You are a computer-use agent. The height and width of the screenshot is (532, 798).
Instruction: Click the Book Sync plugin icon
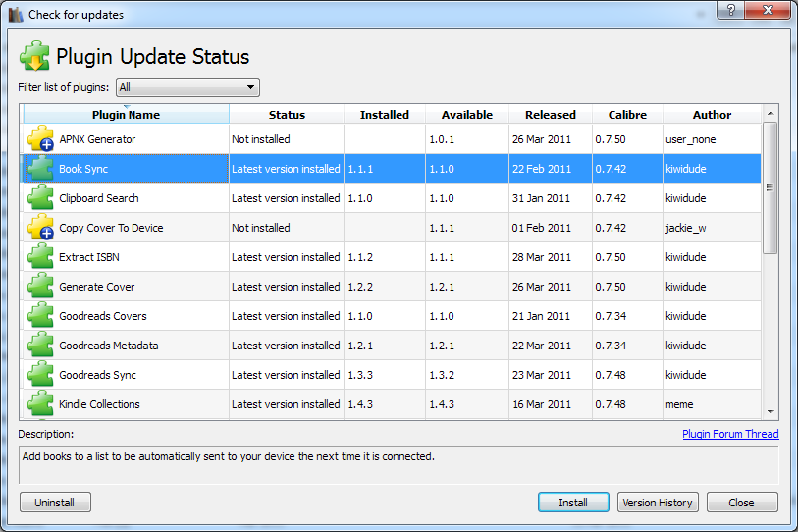coord(40,168)
